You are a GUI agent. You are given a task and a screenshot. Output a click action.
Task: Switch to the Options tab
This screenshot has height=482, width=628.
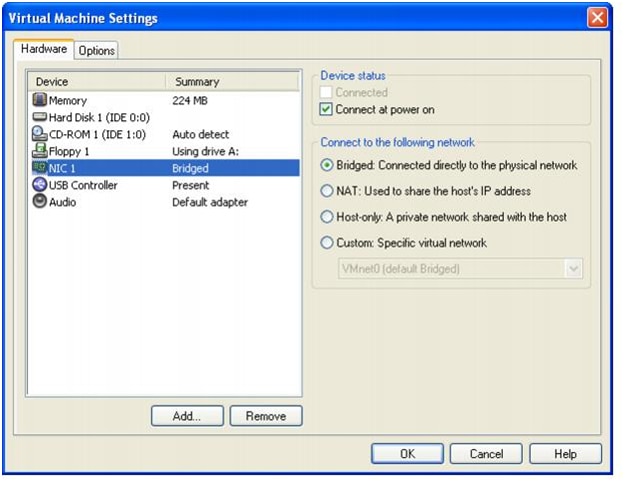click(96, 50)
